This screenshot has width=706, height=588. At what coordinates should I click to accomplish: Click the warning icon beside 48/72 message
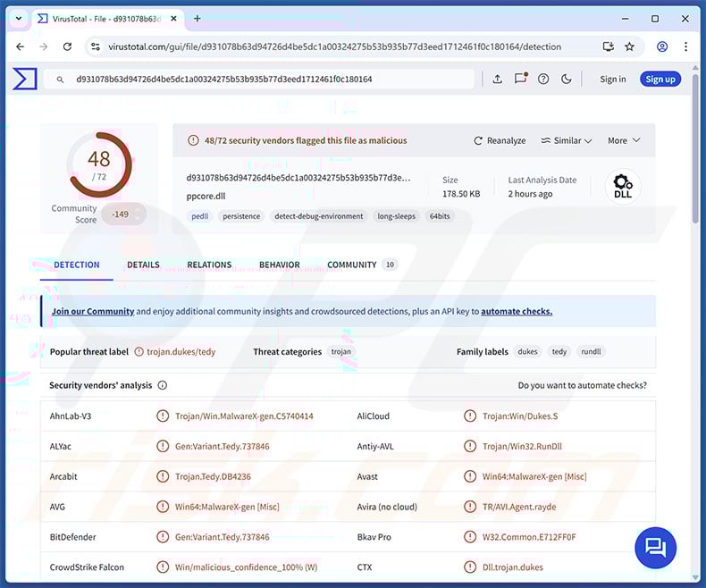pyautogui.click(x=193, y=140)
